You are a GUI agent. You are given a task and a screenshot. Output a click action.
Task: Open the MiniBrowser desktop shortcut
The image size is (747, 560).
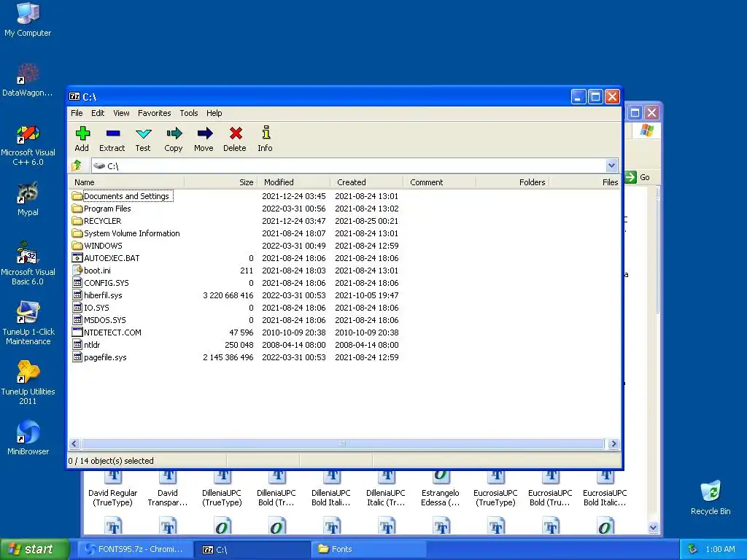(x=28, y=438)
